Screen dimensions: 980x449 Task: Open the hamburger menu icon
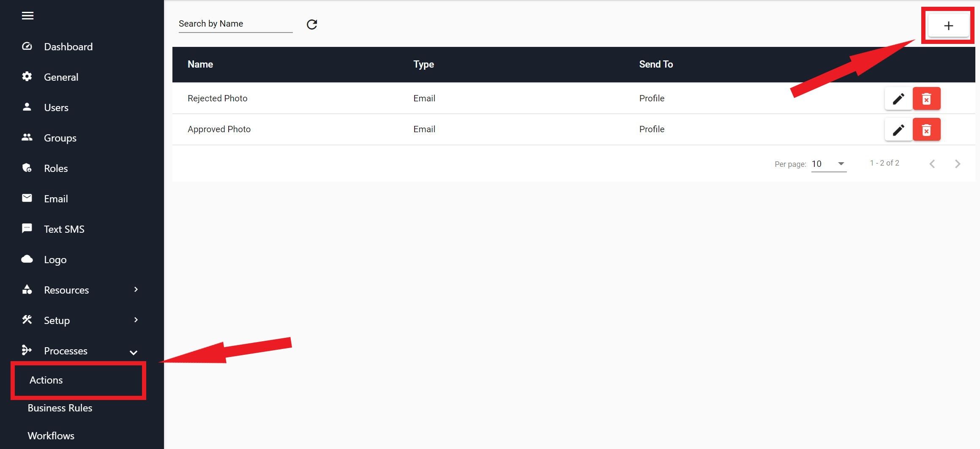click(27, 16)
